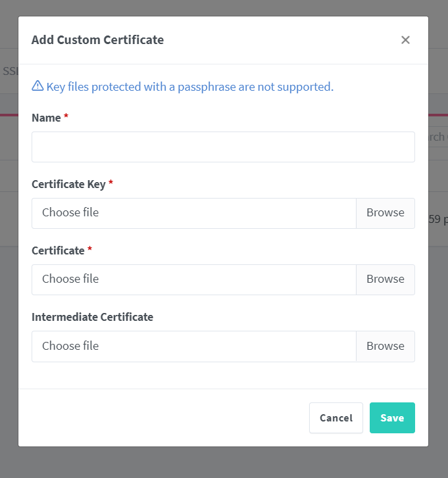The image size is (448, 478).
Task: Save the custom certificate
Action: [392, 418]
